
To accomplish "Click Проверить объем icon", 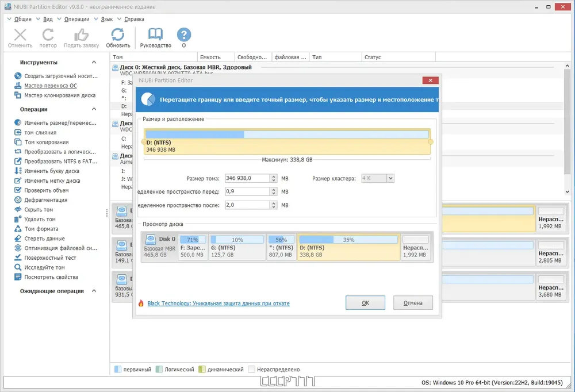I will click(x=18, y=190).
